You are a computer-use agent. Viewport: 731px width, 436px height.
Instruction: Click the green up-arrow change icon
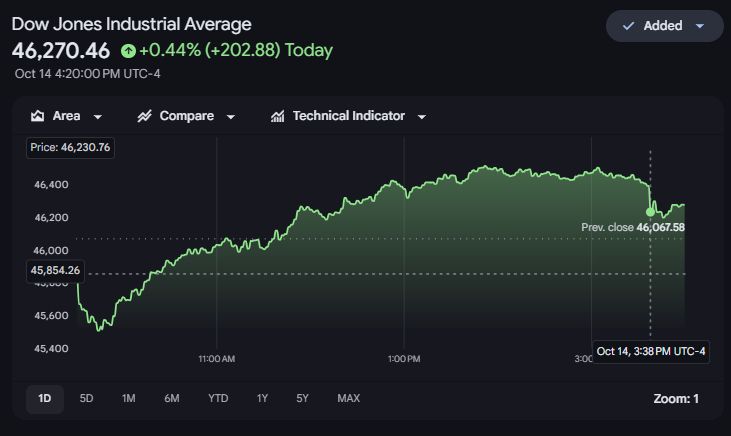[128, 50]
